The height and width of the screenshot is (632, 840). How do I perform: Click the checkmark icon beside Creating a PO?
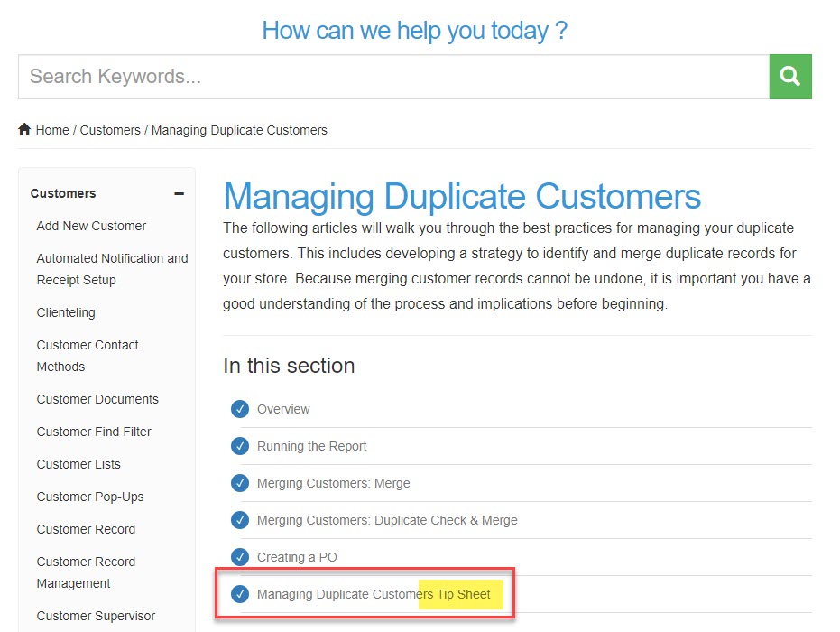tap(240, 557)
